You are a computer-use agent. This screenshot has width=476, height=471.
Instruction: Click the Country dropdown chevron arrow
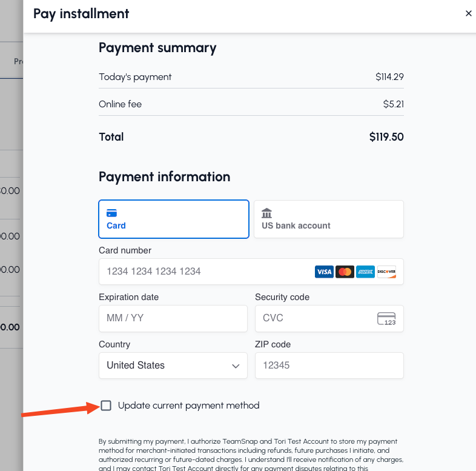pyautogui.click(x=236, y=366)
